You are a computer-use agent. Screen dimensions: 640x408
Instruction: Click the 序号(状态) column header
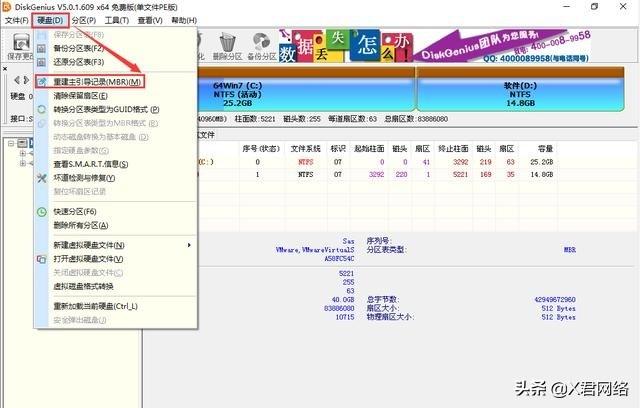tap(261, 149)
